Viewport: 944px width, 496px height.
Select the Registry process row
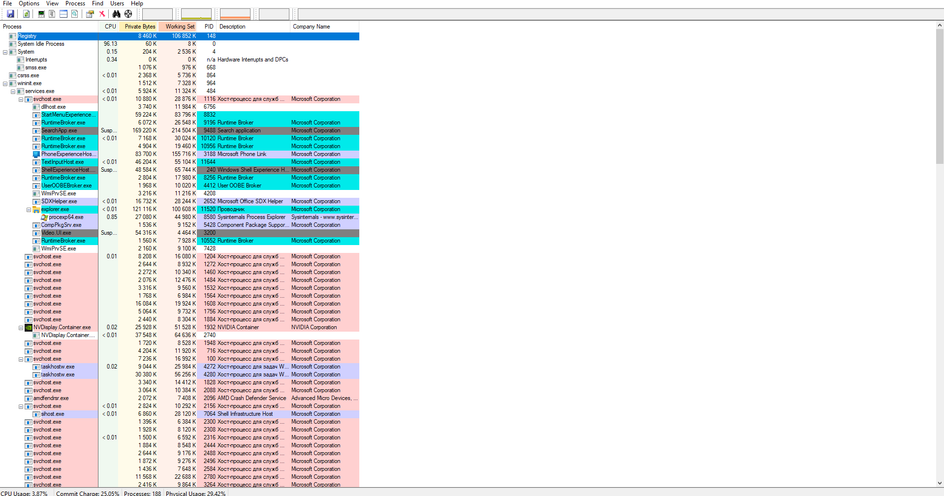(x=179, y=36)
